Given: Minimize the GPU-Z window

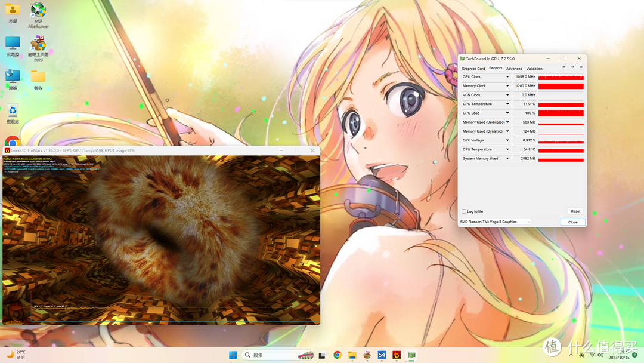Looking at the screenshot, I should click(x=548, y=59).
